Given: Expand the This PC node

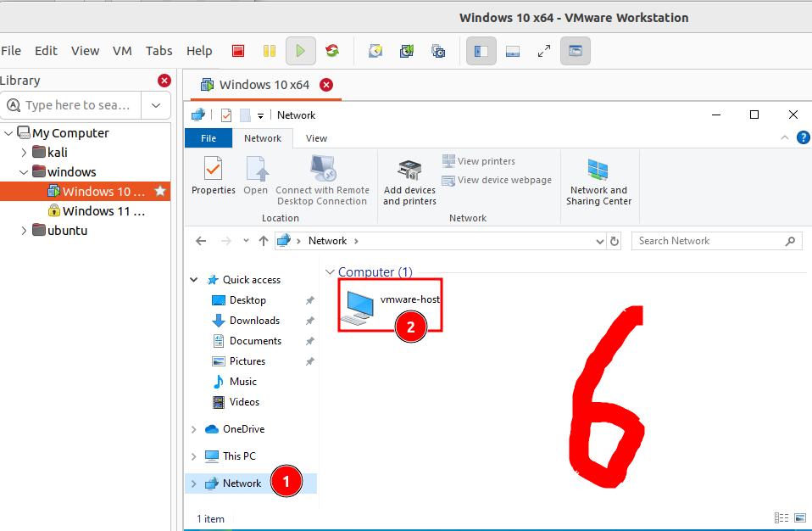Looking at the screenshot, I should [194, 456].
